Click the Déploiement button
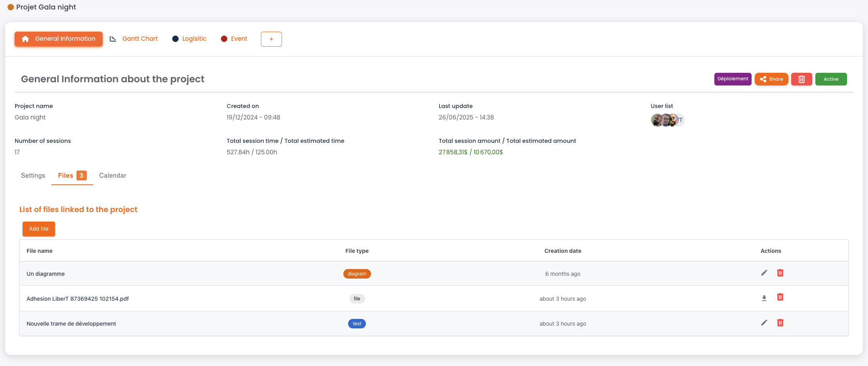Viewport: 868px width, 366px height. click(x=733, y=79)
